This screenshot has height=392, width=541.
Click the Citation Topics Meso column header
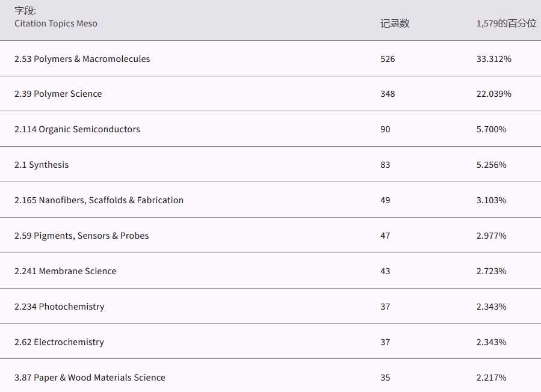[x=56, y=23]
